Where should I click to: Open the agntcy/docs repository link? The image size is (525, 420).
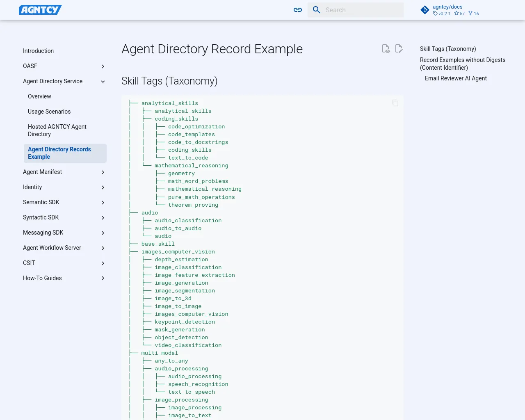coord(447,7)
